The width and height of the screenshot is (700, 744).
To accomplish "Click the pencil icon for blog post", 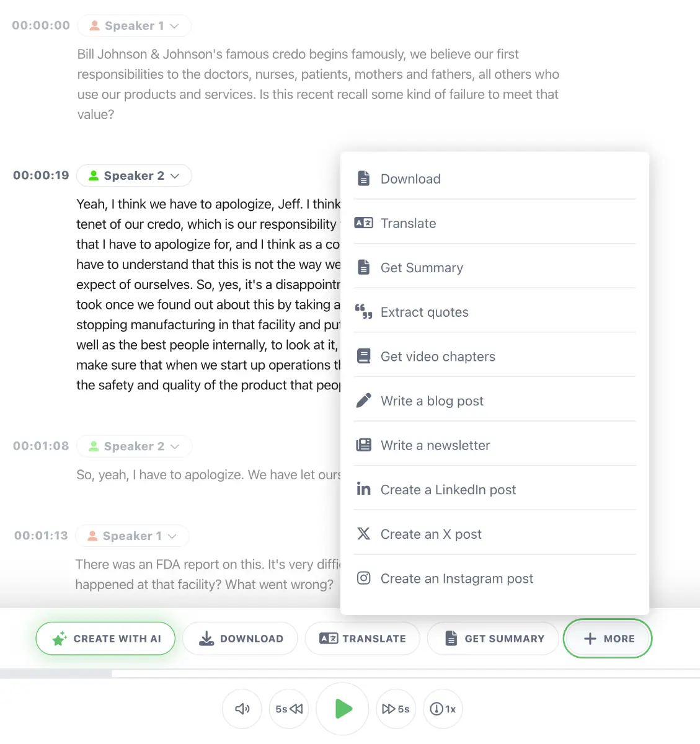I will (364, 401).
